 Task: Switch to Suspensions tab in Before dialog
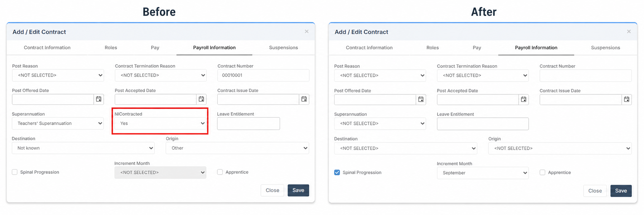(x=283, y=48)
